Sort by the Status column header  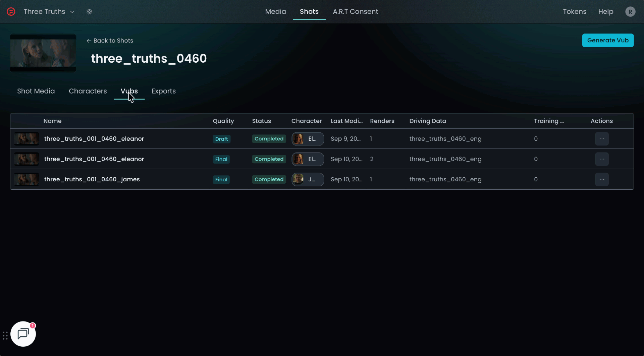(x=261, y=121)
